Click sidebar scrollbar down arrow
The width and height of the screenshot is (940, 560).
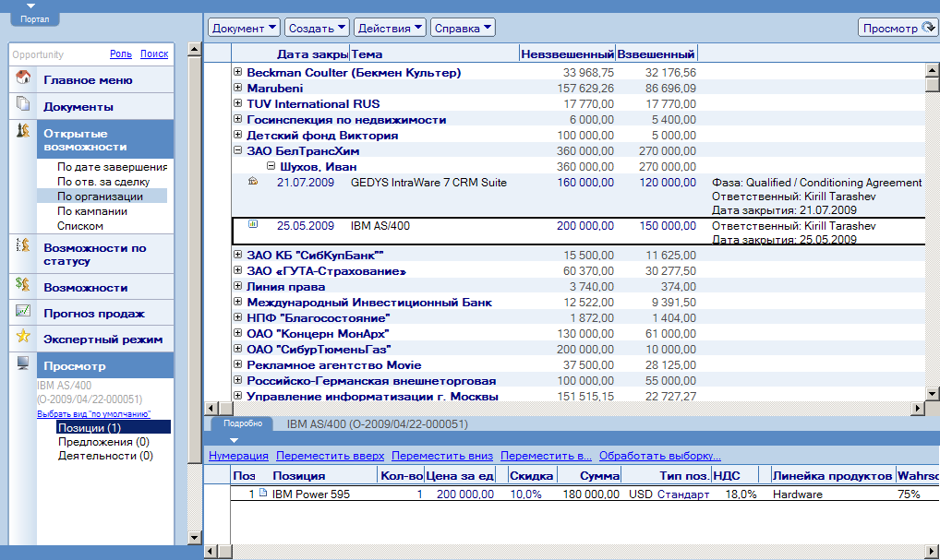(194, 537)
